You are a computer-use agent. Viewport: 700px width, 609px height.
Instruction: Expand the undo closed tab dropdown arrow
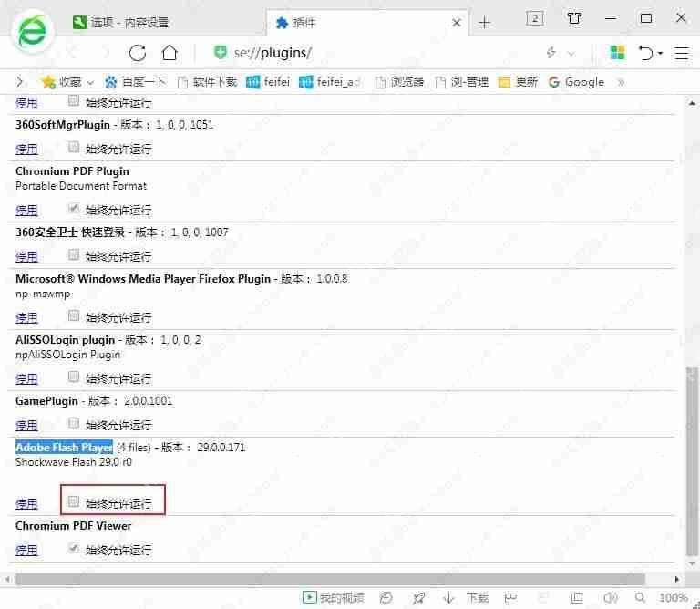[660, 54]
